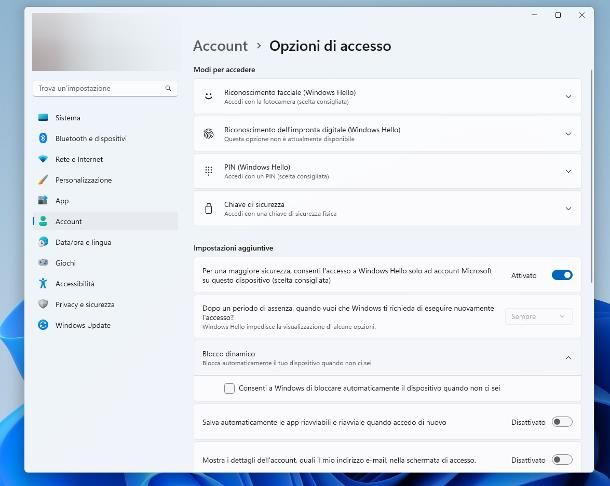Turn off Windows Hello only Microsoft account toggle
Screen dimensions: 610x486
[x=562, y=275]
